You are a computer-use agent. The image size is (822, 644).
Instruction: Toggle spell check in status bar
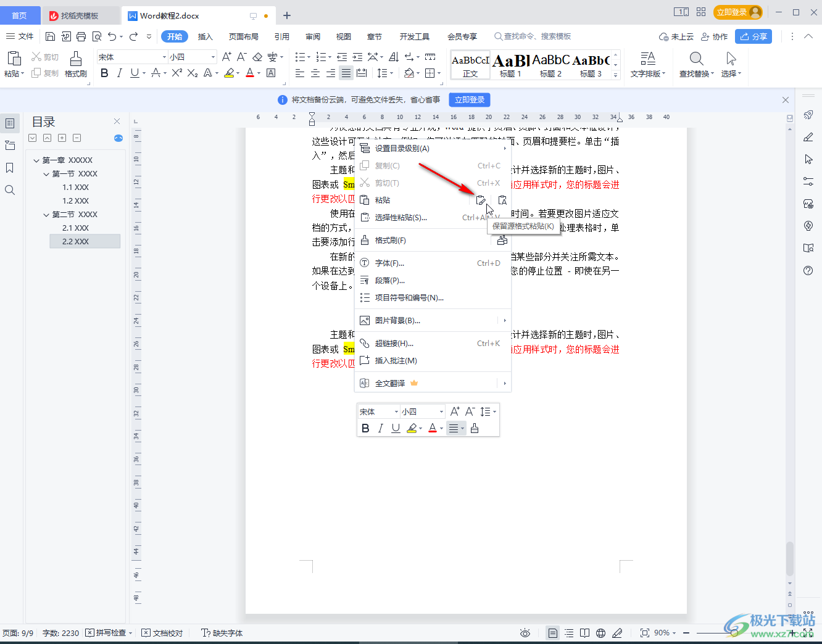[x=108, y=633]
